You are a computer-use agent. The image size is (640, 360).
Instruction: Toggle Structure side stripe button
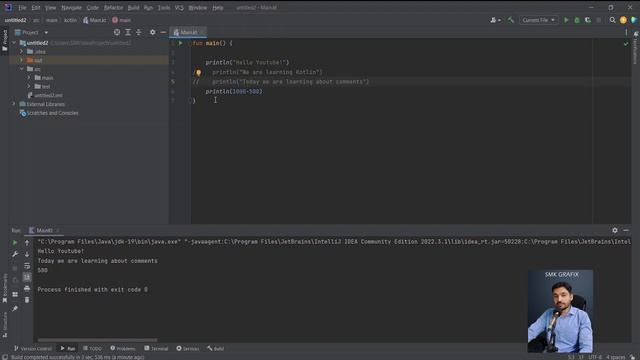(x=5, y=325)
